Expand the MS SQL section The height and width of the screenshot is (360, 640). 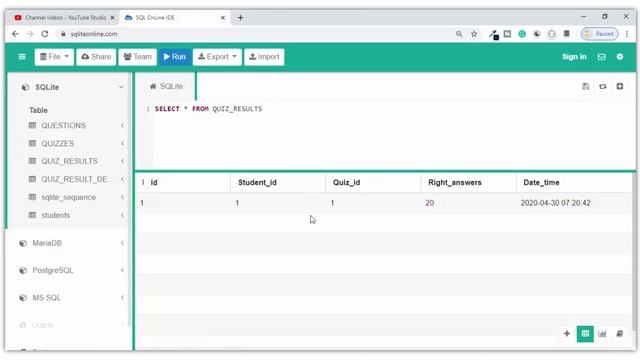[122, 298]
